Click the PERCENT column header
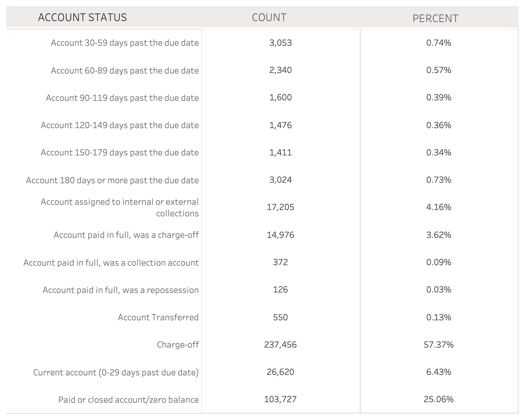The width and height of the screenshot is (525, 420). [435, 19]
